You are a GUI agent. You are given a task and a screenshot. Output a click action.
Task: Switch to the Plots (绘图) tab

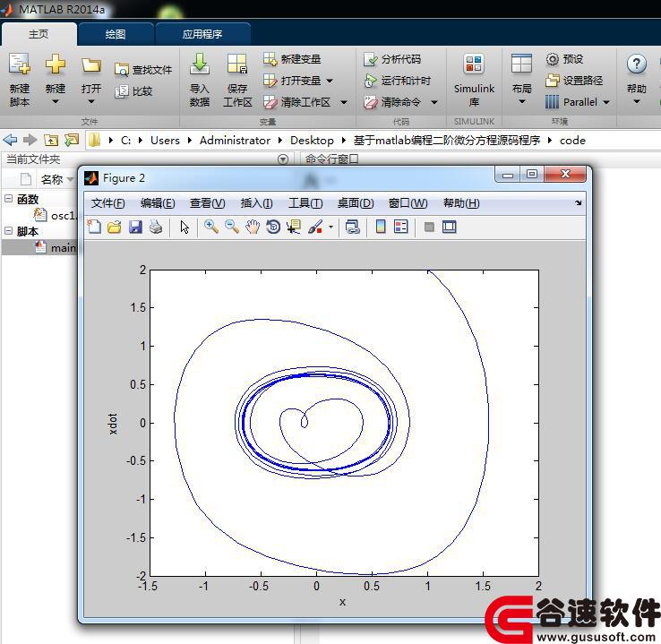116,34
